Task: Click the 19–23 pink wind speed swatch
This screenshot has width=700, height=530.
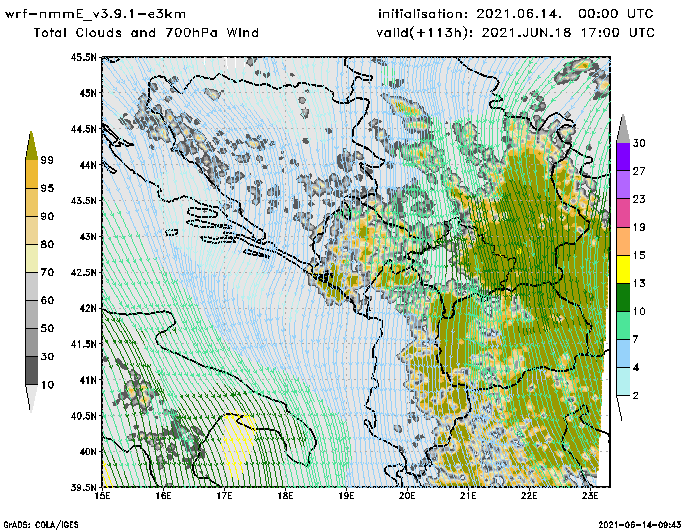Action: coord(623,213)
